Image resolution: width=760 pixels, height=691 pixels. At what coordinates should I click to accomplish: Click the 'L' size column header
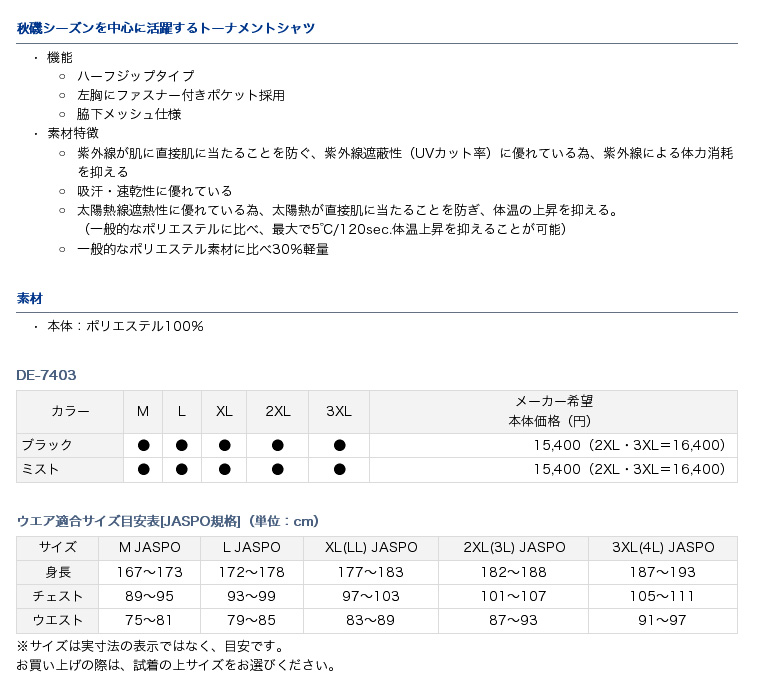(182, 411)
